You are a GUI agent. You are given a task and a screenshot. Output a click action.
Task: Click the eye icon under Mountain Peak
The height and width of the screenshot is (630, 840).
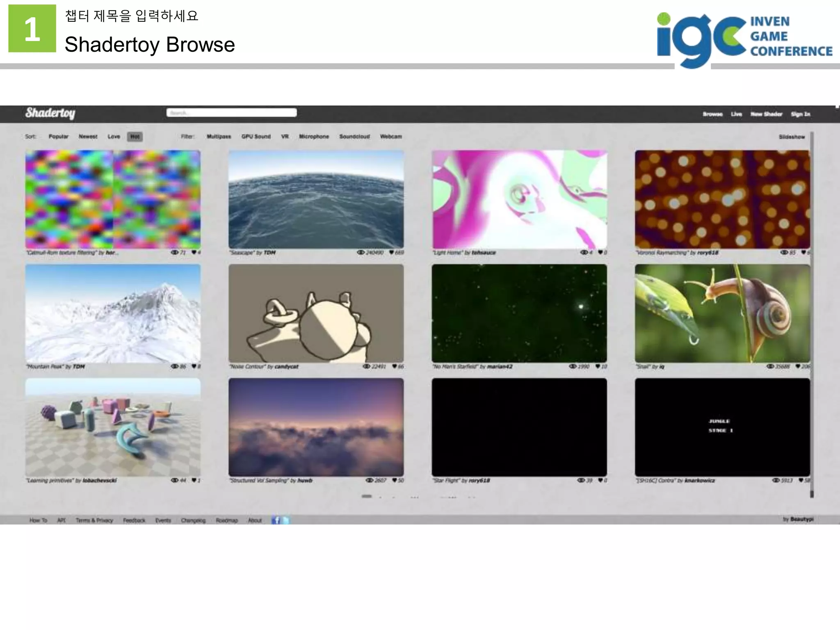click(x=174, y=367)
